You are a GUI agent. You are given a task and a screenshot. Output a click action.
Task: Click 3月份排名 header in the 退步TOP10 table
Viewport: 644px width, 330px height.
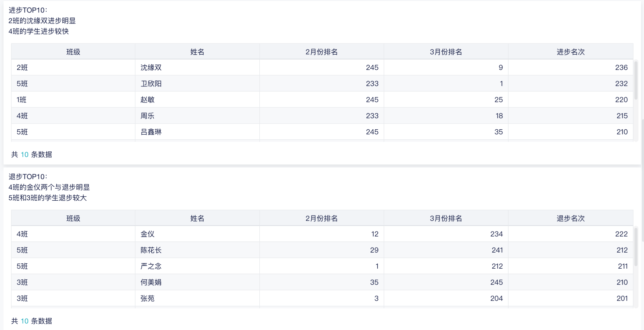[x=446, y=218]
